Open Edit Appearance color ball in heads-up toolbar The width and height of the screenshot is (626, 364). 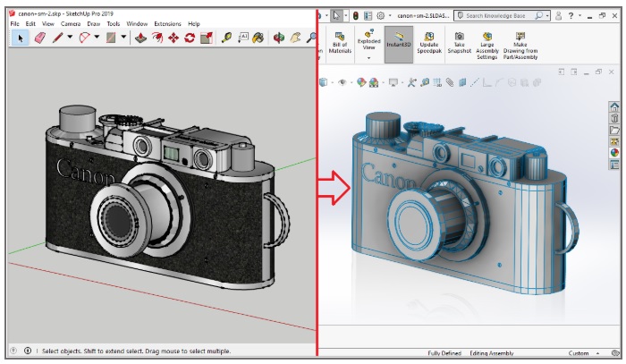(x=361, y=82)
